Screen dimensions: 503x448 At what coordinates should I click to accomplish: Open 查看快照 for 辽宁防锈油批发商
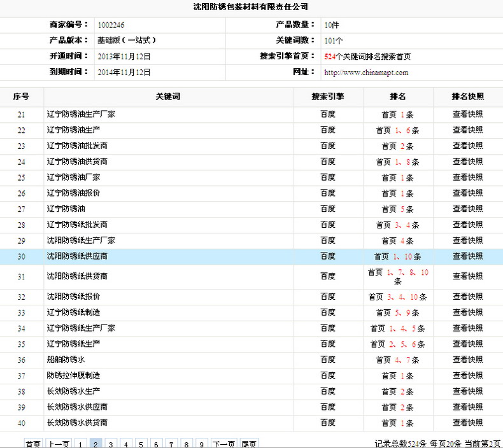[468, 146]
